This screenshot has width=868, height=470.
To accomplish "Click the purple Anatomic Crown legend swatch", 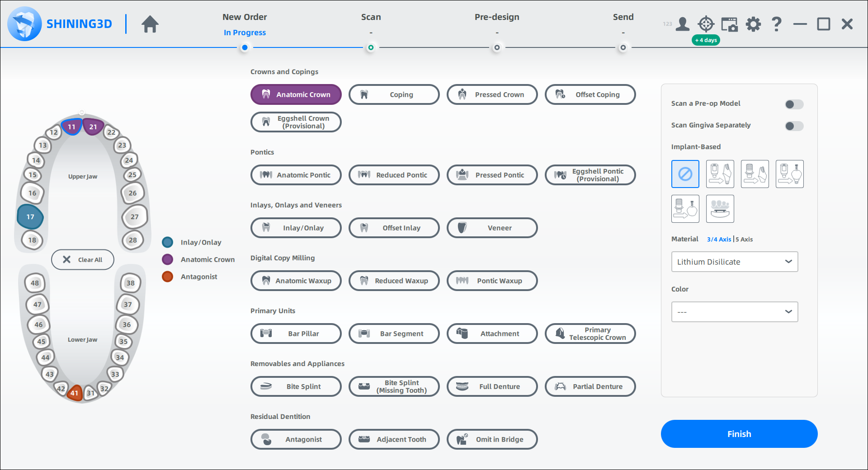I will (168, 259).
